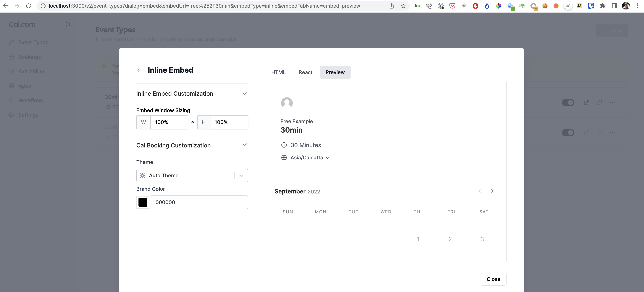
Task: Go back from Inline Embed screen
Action: (x=139, y=70)
